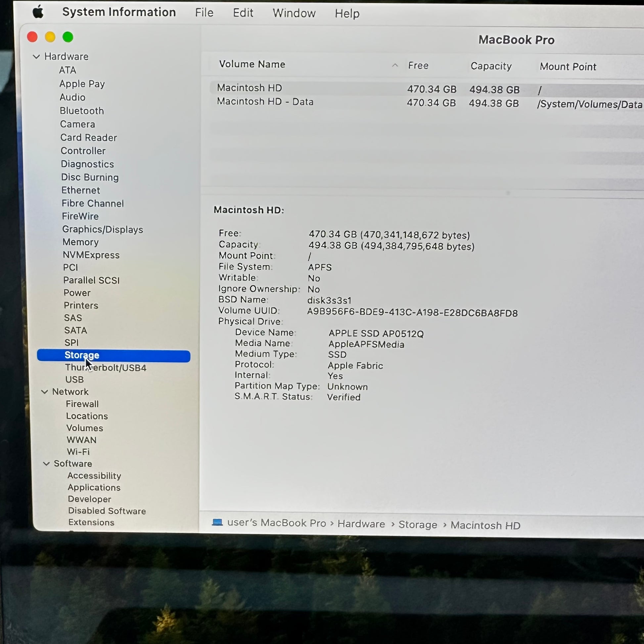Collapse the Network section chevron
Image resolution: width=644 pixels, height=644 pixels.
[44, 392]
